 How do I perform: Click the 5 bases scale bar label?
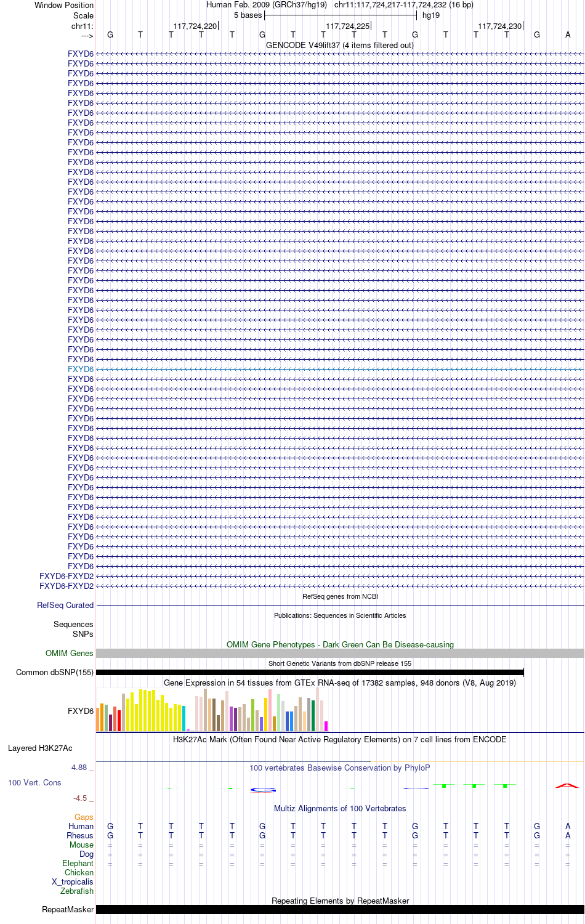[x=248, y=15]
